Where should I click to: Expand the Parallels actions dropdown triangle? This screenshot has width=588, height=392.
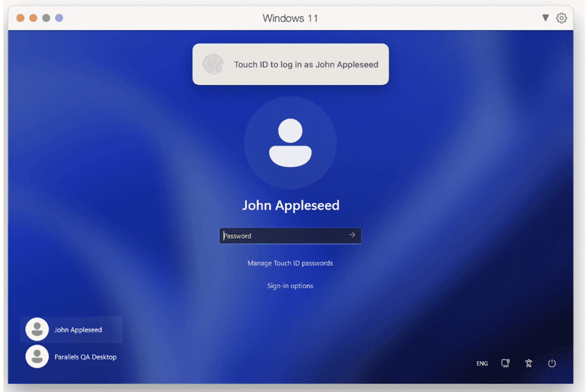(545, 18)
